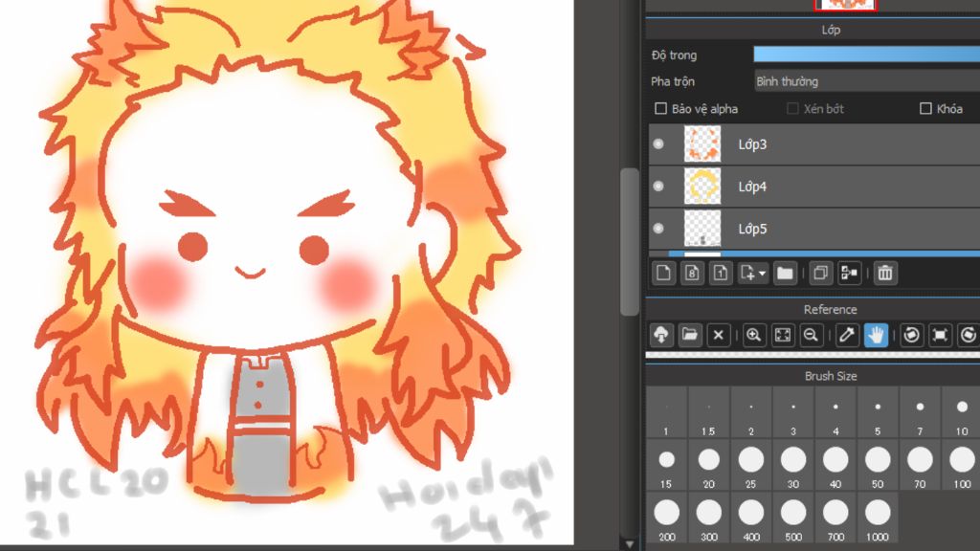This screenshot has width=980, height=551.
Task: Set brush size to 10
Action: point(961,412)
